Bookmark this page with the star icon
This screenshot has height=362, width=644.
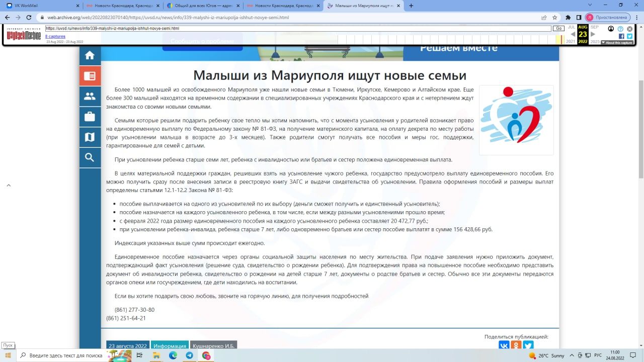click(555, 17)
